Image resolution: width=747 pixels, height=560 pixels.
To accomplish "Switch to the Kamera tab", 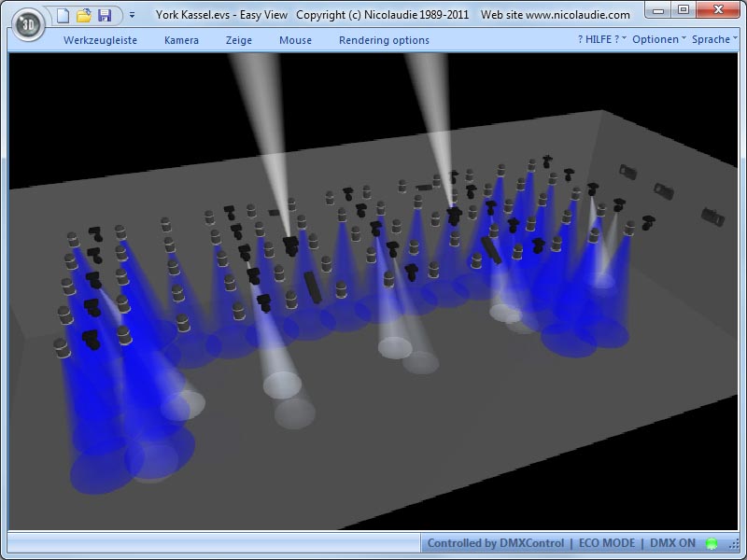I will [181, 40].
